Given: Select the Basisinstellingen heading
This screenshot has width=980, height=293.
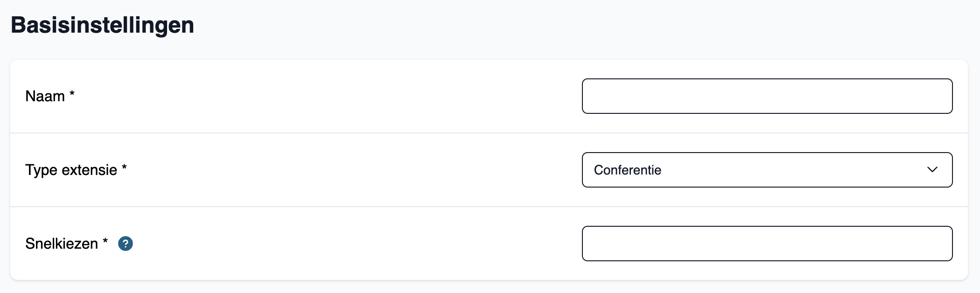Looking at the screenshot, I should [102, 25].
